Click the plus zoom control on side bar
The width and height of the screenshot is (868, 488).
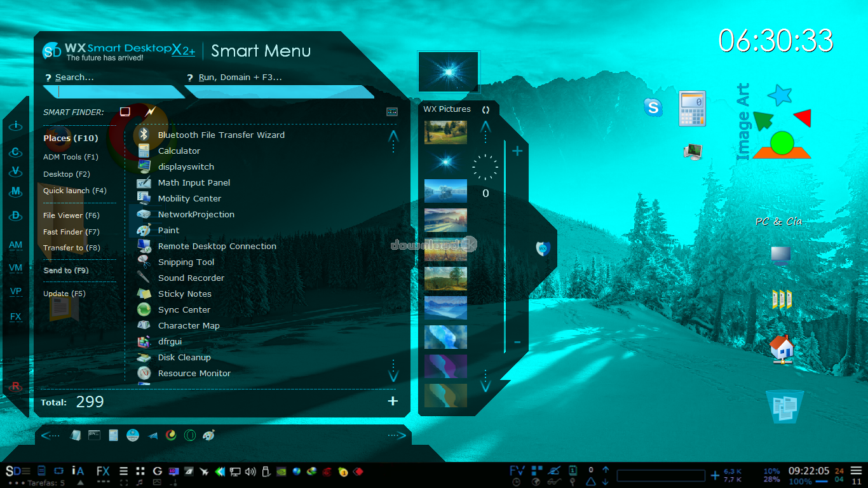[x=517, y=151]
